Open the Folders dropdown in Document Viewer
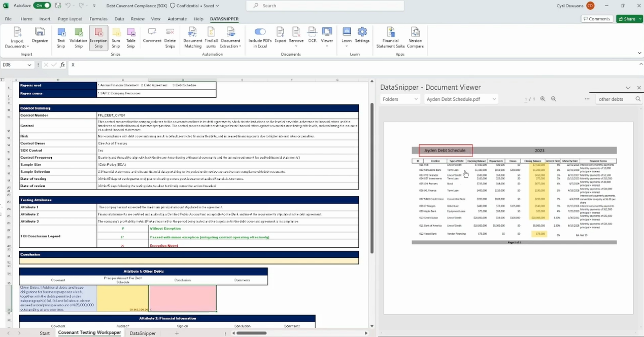 point(400,99)
